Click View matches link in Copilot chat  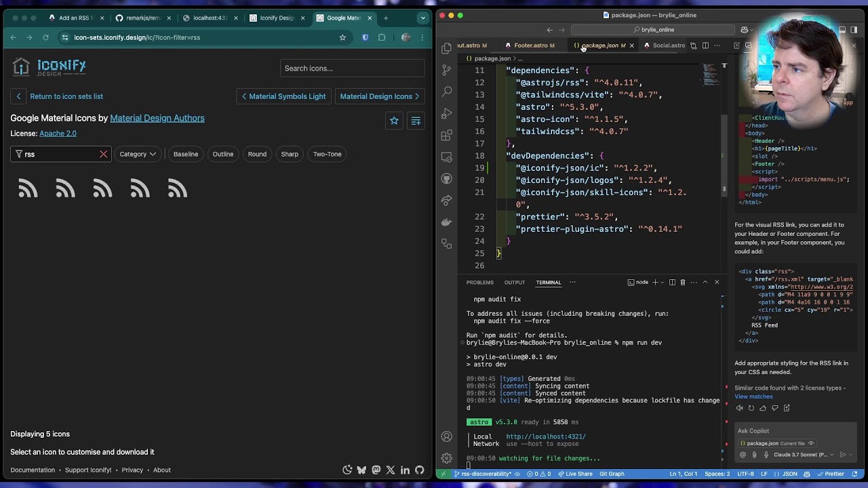(x=753, y=396)
